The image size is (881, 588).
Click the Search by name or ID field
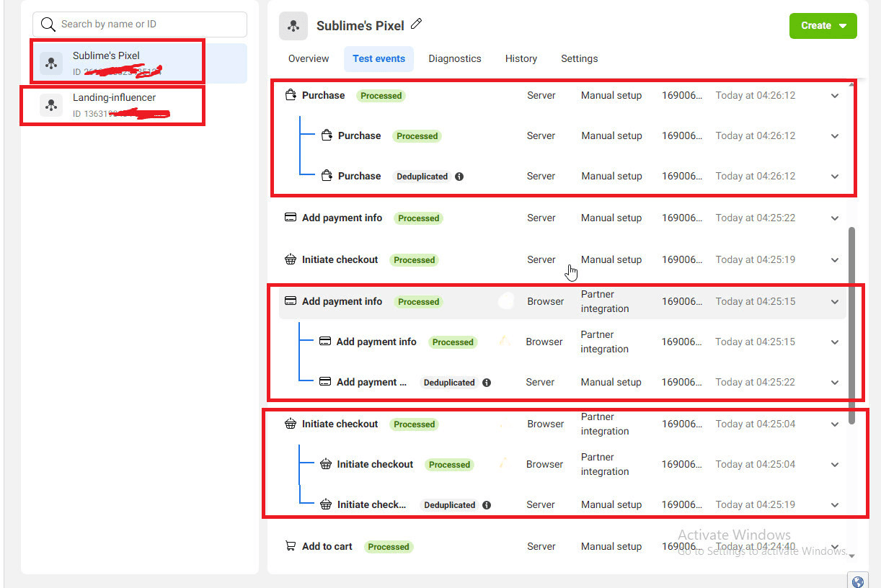pos(140,24)
